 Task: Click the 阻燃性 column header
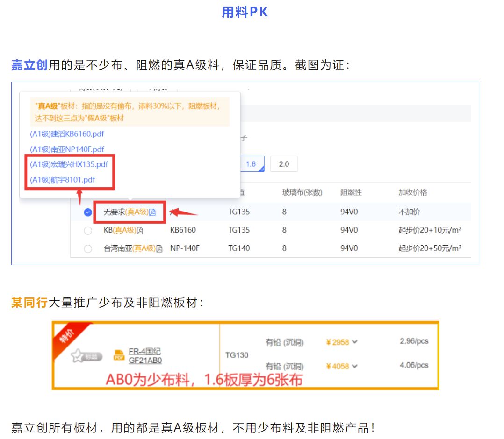pos(351,192)
